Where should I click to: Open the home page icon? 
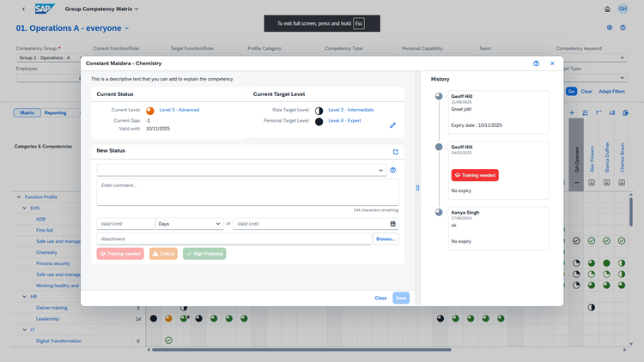point(607,9)
